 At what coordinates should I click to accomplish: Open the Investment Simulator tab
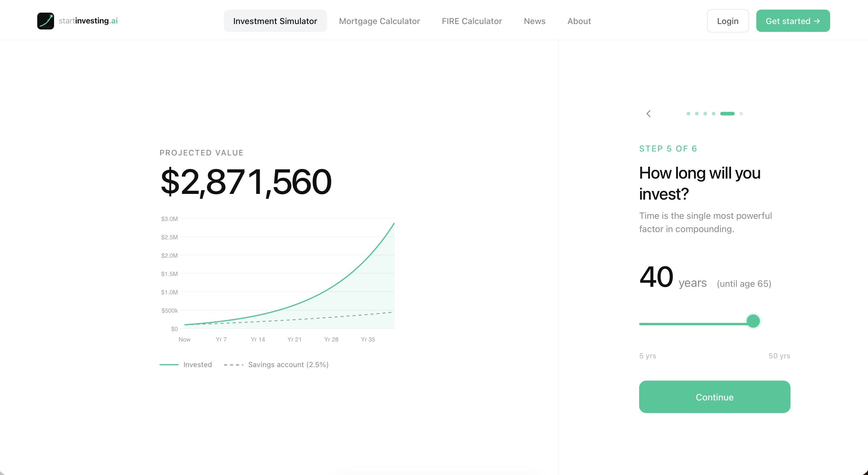coord(275,21)
